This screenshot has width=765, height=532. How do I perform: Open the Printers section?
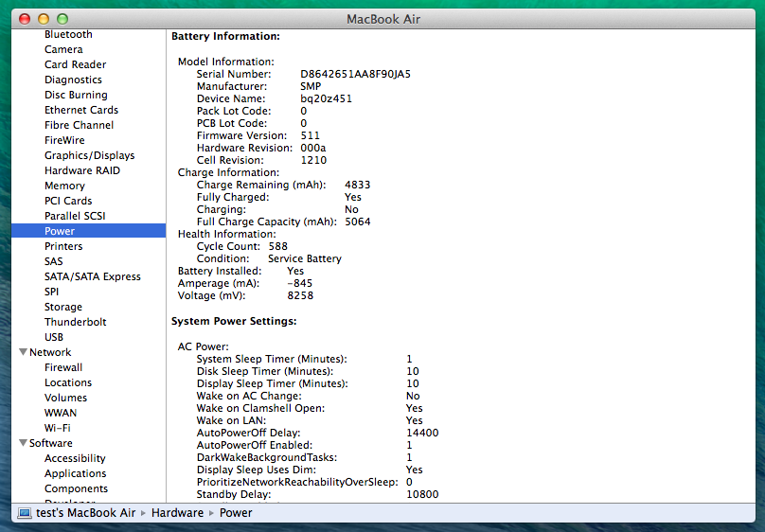click(63, 246)
